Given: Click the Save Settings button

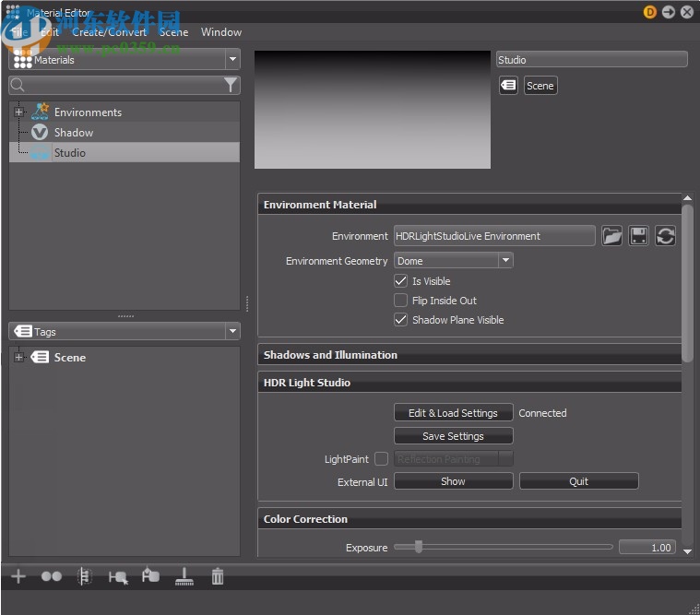Looking at the screenshot, I should coord(453,436).
